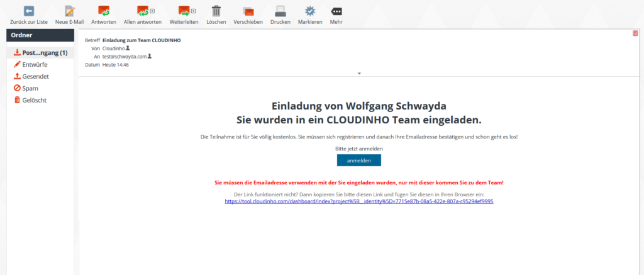Click the date Heute 14:46
The height and width of the screenshot is (275, 644).
coord(116,65)
